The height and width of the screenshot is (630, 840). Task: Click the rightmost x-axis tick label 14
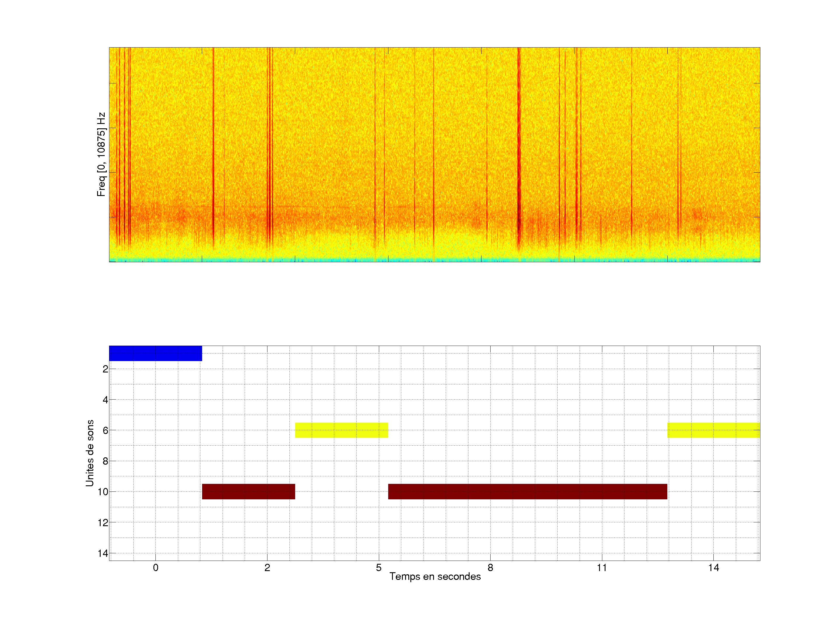pos(713,568)
